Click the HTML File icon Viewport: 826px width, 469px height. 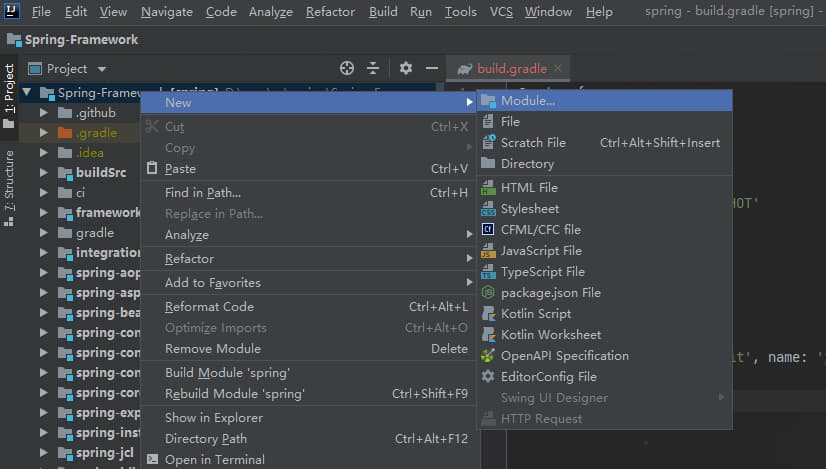pyautogui.click(x=488, y=188)
